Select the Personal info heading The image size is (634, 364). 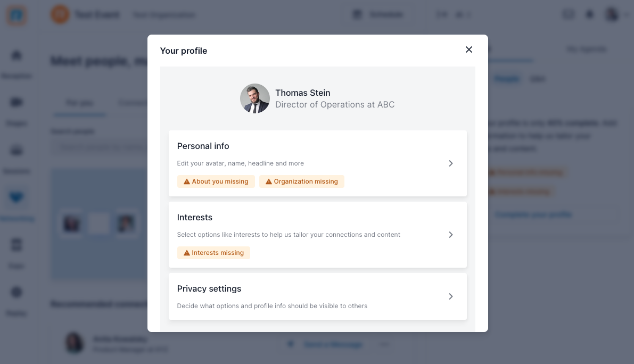(x=203, y=146)
